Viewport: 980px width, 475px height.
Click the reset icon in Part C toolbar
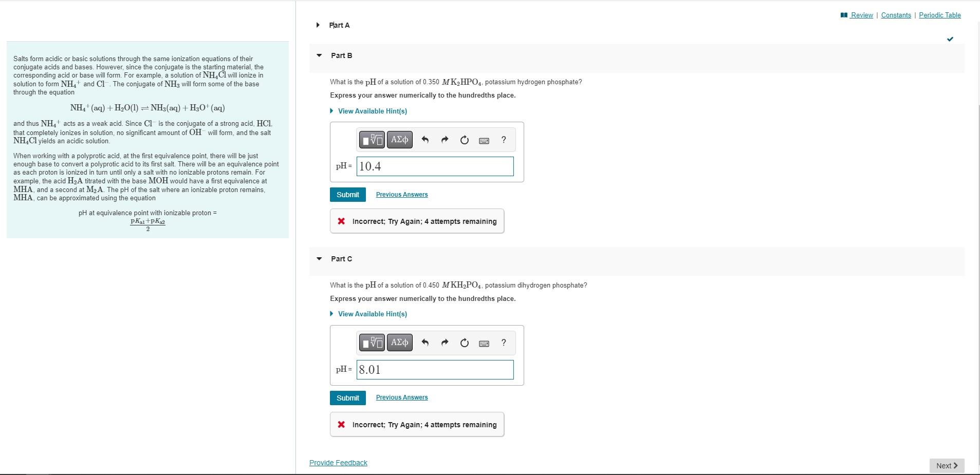tap(465, 343)
